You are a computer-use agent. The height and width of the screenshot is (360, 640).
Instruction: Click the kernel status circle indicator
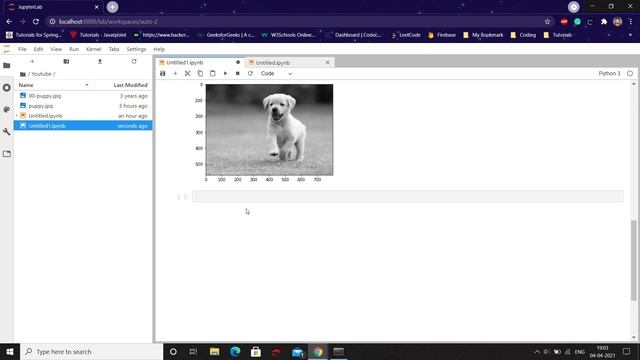coord(630,73)
